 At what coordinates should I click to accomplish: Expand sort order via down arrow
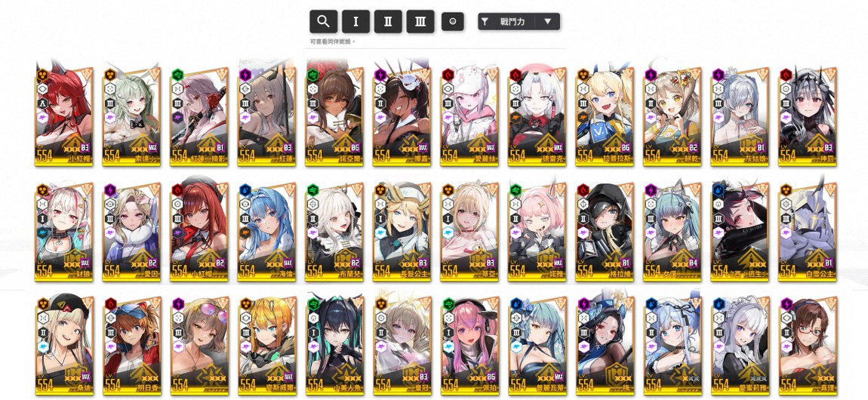pyautogui.click(x=547, y=22)
